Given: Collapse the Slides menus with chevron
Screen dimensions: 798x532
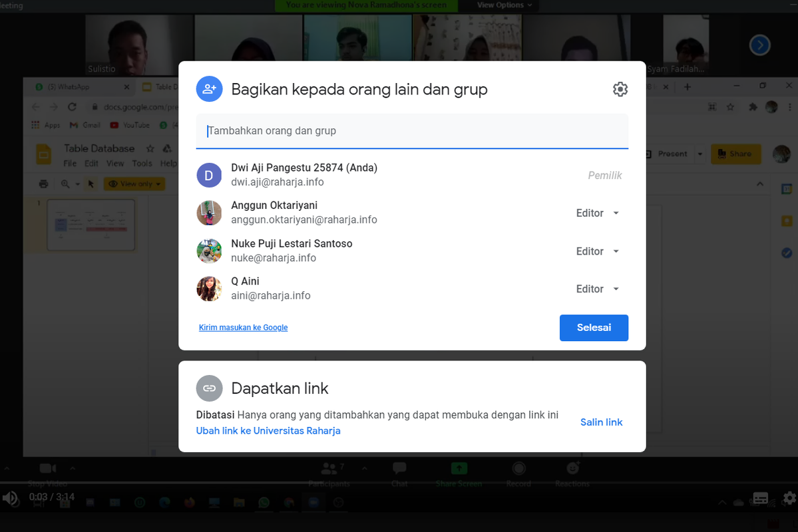Looking at the screenshot, I should pyautogui.click(x=760, y=184).
